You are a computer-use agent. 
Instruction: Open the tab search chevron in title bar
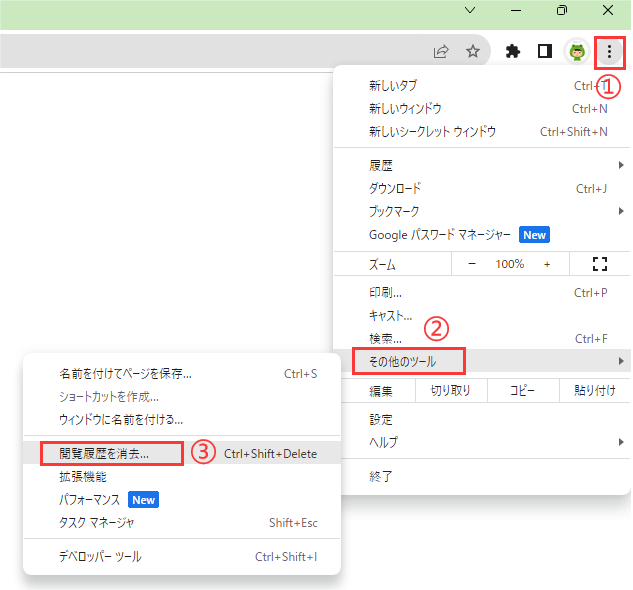click(x=470, y=10)
